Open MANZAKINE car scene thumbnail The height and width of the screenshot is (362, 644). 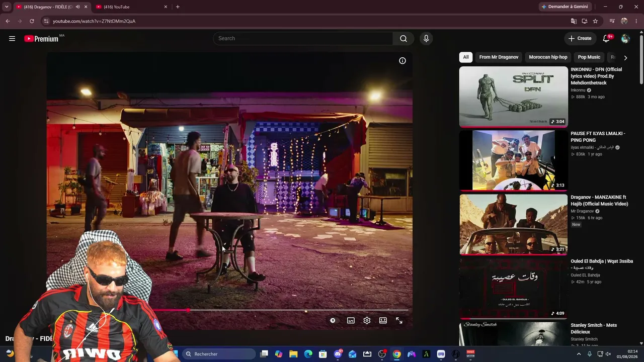click(x=513, y=225)
